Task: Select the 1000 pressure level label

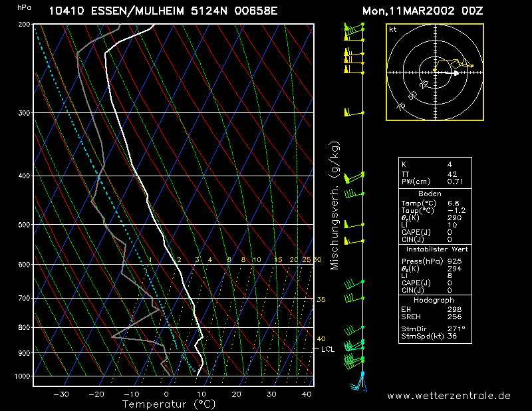Action: point(23,376)
